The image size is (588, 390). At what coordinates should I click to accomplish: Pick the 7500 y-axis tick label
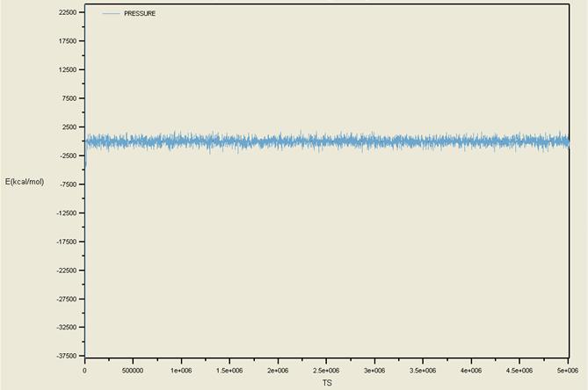point(67,98)
